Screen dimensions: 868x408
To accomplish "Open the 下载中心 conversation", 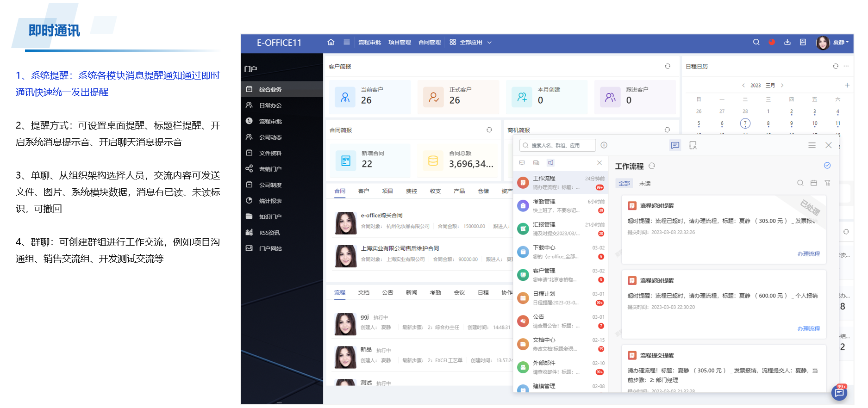I will pos(561,252).
